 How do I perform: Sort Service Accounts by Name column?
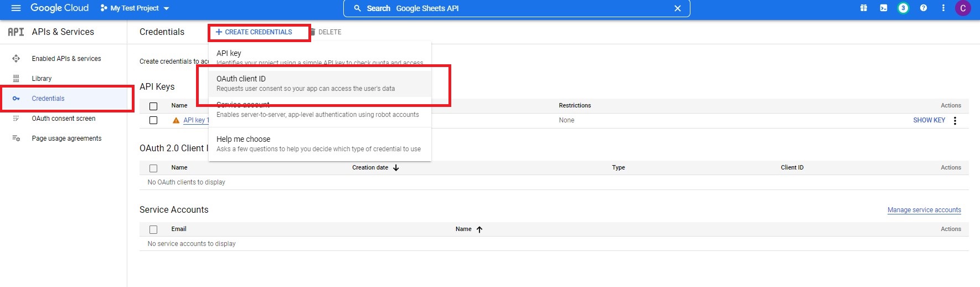pos(469,229)
